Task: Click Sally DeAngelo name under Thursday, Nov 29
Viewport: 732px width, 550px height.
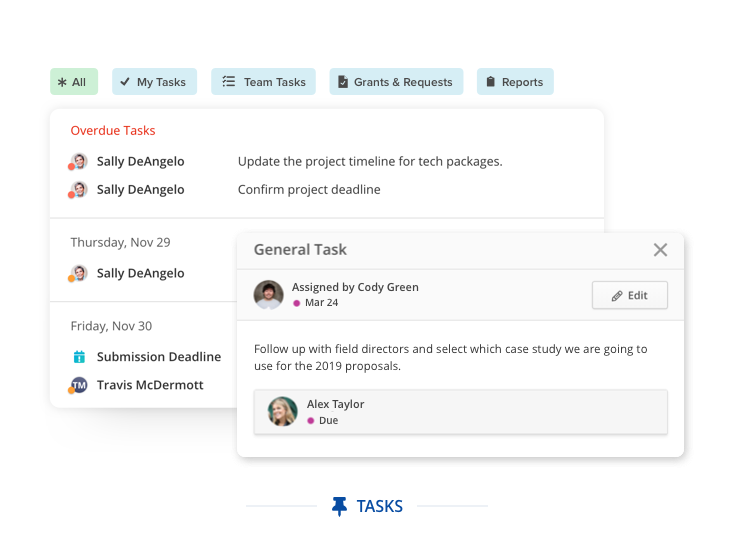Action: [141, 273]
